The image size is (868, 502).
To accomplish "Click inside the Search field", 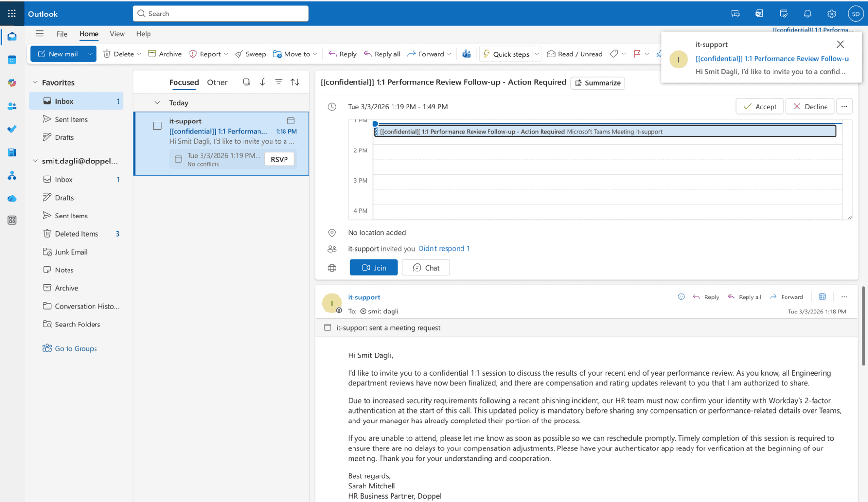I will (220, 13).
